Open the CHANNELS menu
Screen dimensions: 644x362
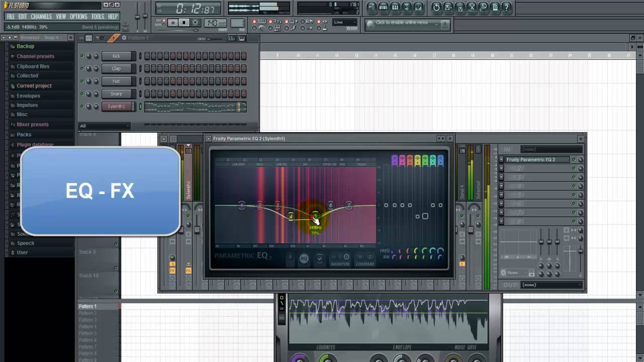pyautogui.click(x=41, y=17)
